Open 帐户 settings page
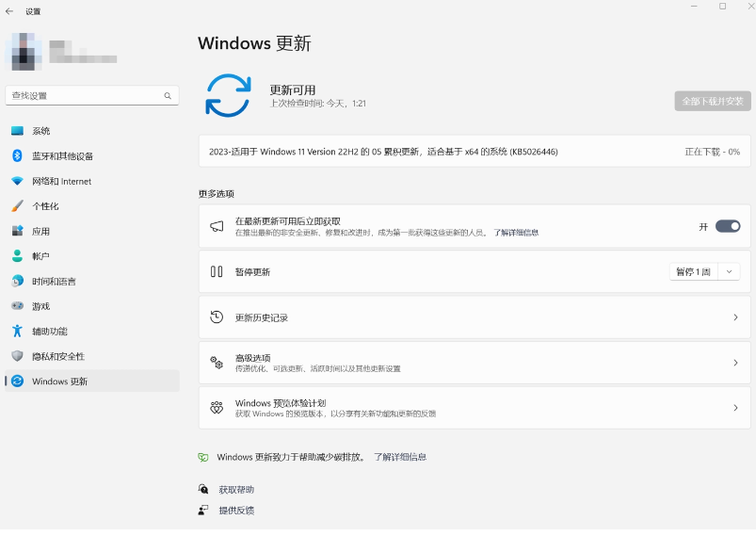 [41, 256]
